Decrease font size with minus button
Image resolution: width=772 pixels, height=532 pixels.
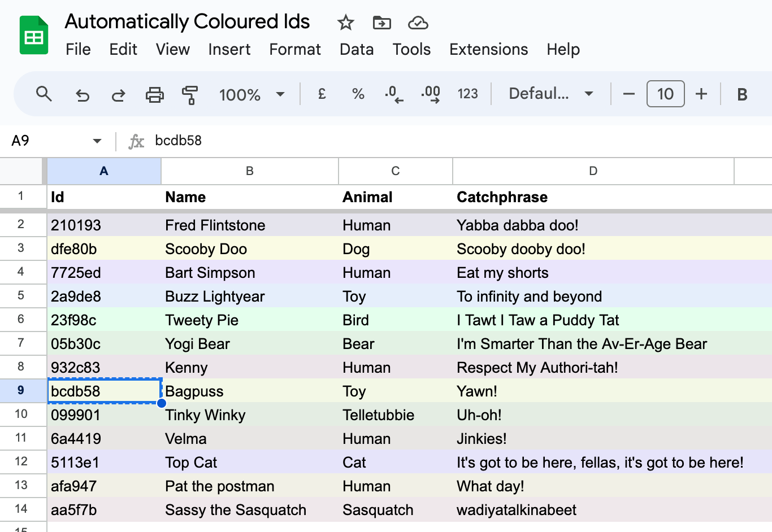[629, 94]
